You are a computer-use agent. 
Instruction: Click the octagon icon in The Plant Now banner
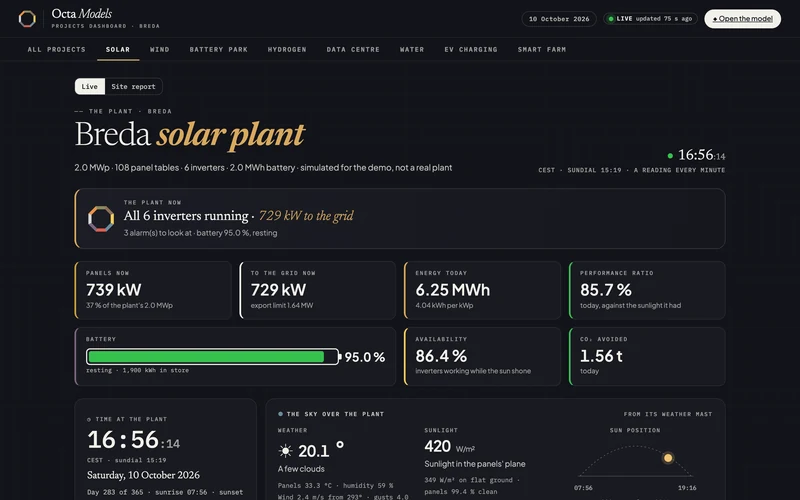coord(101,219)
